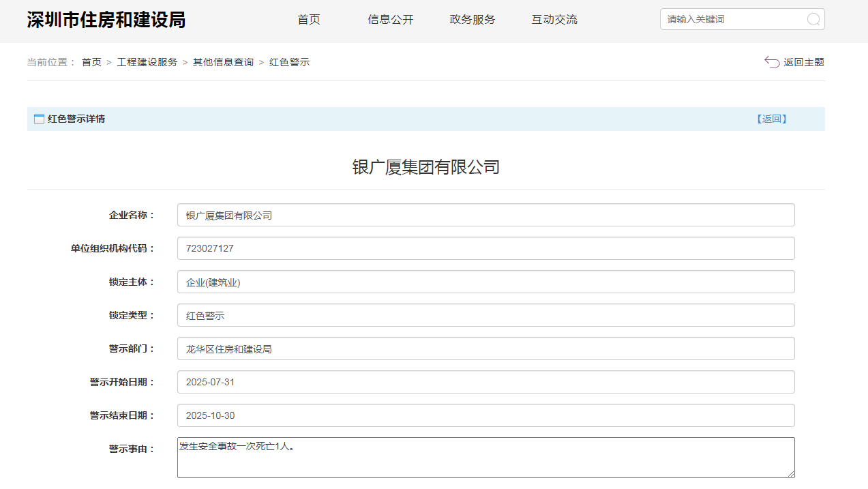Screen dimensions: 868x489
Task: Click the return-arrow icon beside 返回主题
Action: click(772, 62)
